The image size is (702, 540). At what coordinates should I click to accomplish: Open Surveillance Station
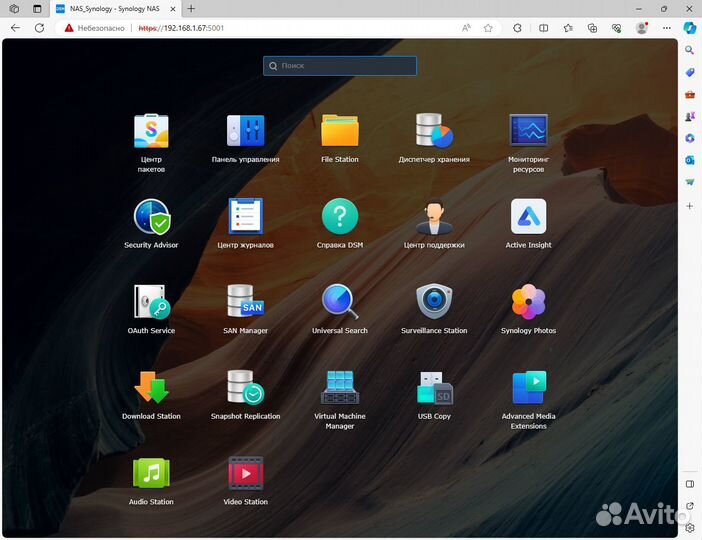434,302
